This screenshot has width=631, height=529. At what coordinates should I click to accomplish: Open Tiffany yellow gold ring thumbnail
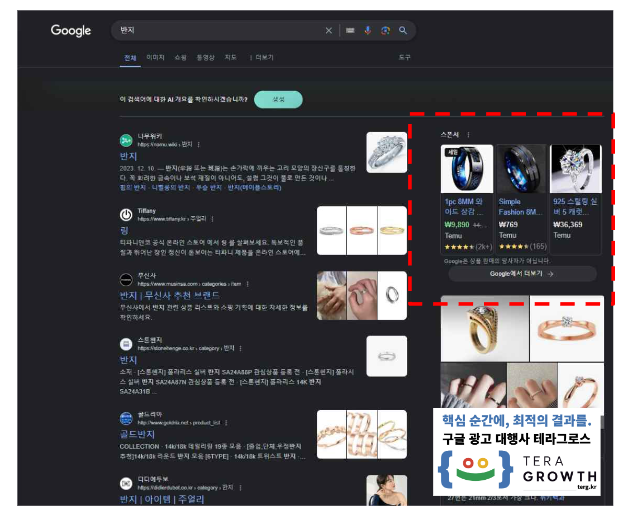coord(392,231)
